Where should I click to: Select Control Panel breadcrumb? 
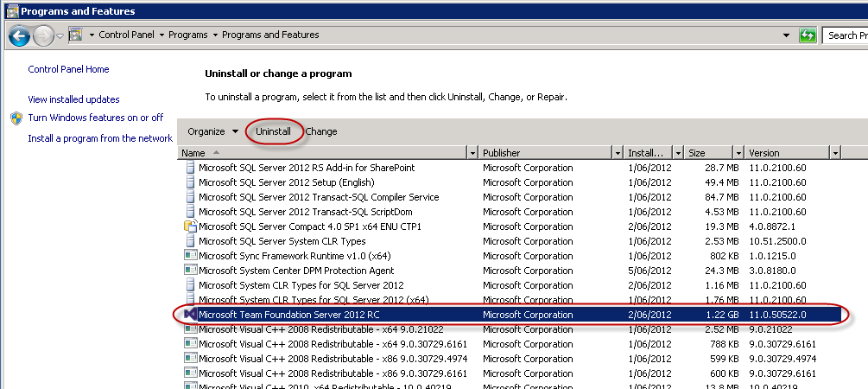126,35
